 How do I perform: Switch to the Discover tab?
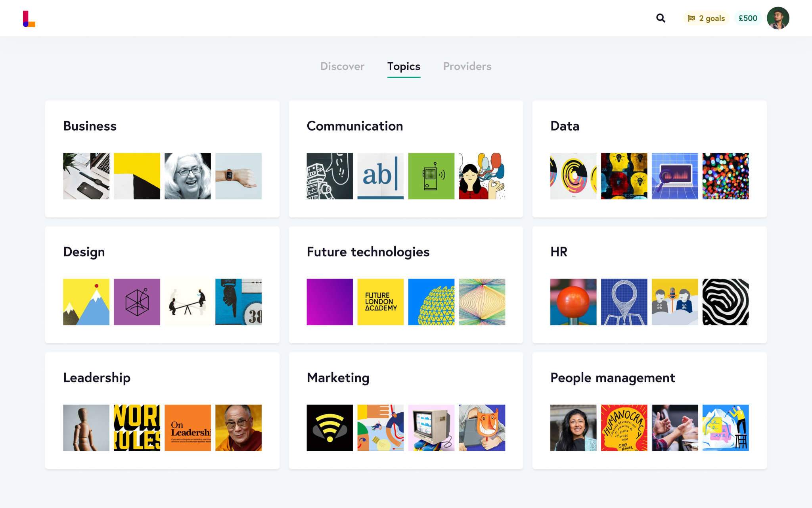click(342, 66)
